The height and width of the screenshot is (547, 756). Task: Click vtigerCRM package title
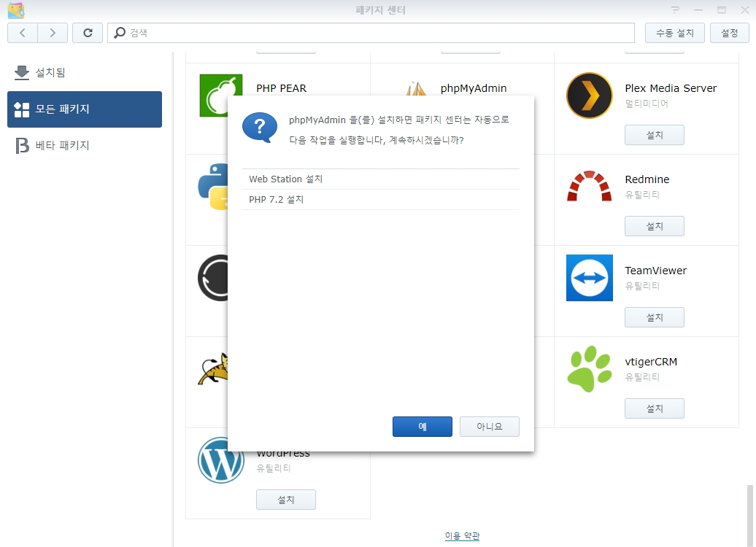tap(651, 362)
